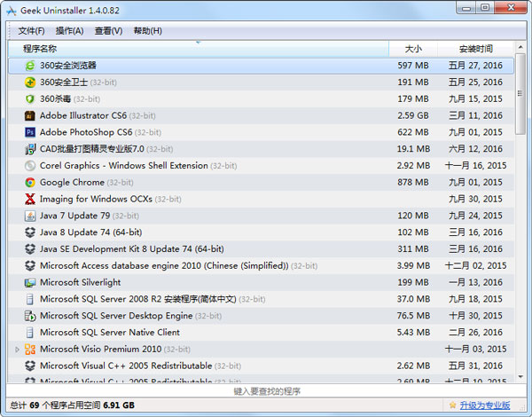Click the Adobe PhotoShop CS6 icon
This screenshot has height=417, width=532.
(30, 132)
